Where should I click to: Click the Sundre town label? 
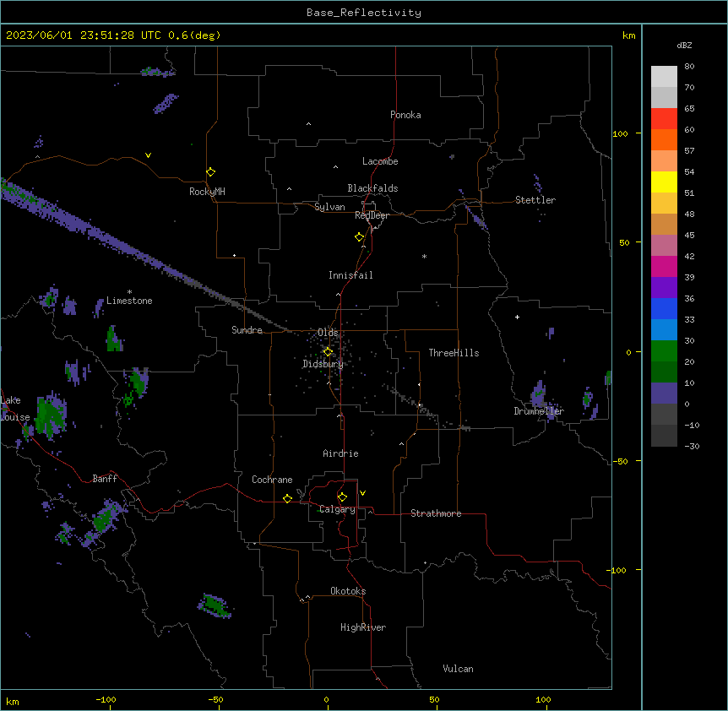[247, 330]
